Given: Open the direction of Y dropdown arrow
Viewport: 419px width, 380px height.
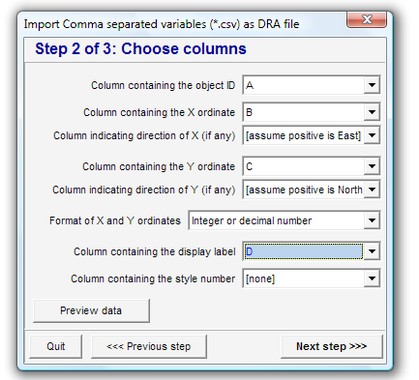Looking at the screenshot, I should point(372,189).
